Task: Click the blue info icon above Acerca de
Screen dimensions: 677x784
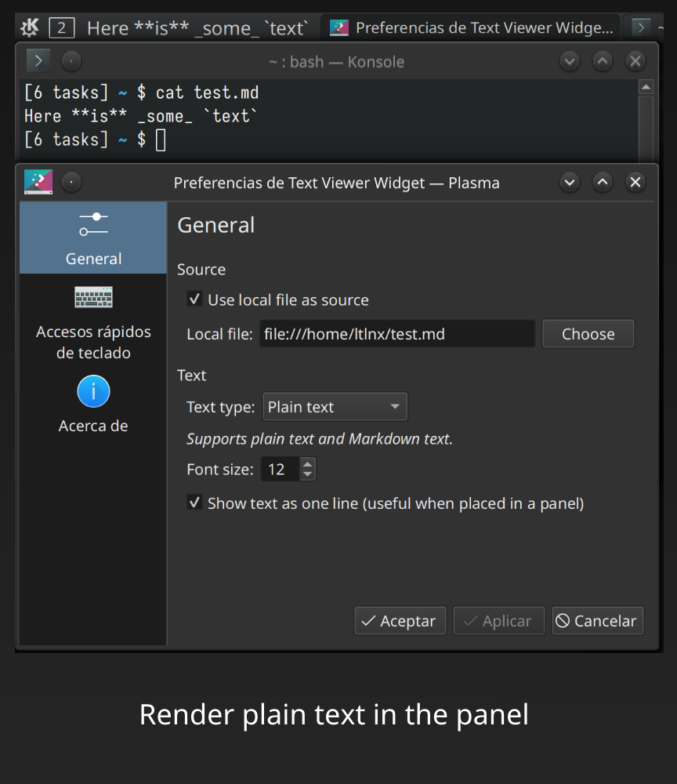Action: 92,391
